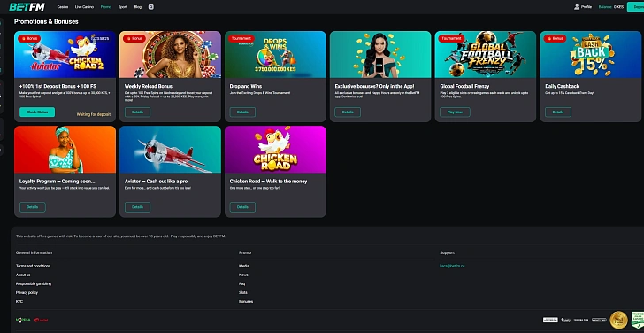
Task: Open the KYC footer link
Action: click(x=19, y=302)
